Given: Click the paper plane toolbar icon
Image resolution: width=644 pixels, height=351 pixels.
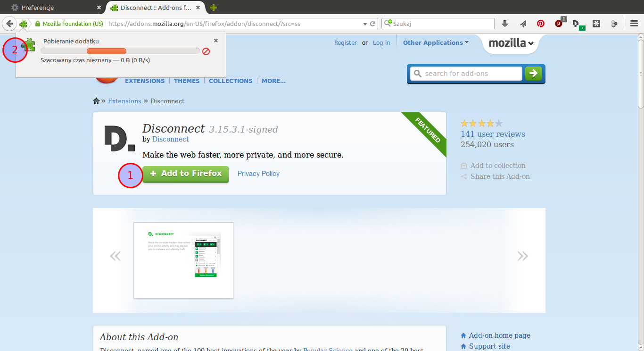Looking at the screenshot, I should pos(523,24).
